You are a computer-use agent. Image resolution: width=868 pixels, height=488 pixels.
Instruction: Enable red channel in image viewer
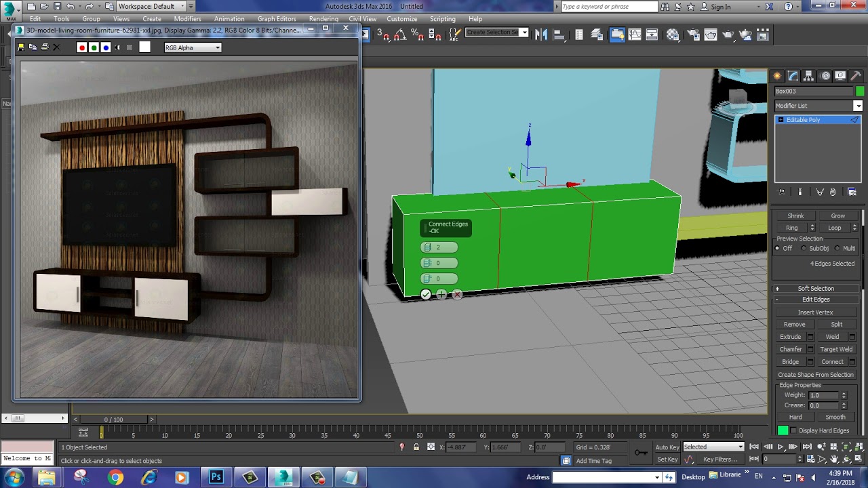[82, 47]
